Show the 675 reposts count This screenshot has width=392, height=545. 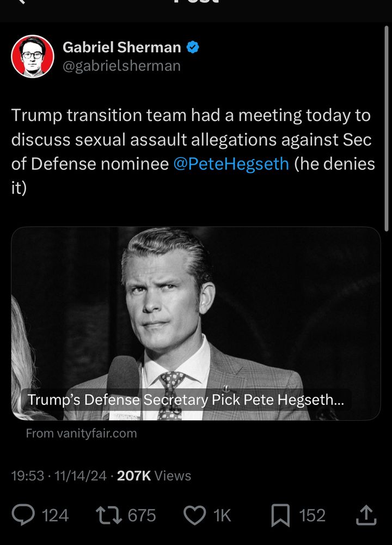(142, 515)
